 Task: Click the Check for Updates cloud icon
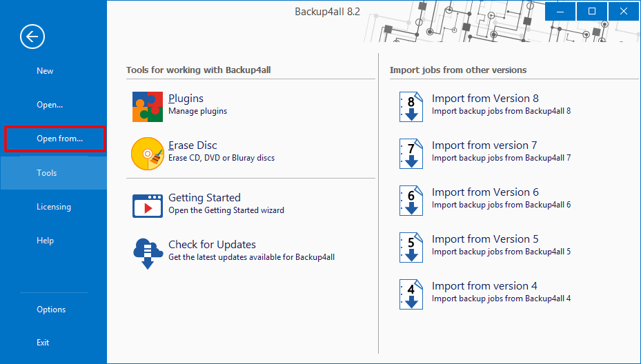pyautogui.click(x=147, y=252)
